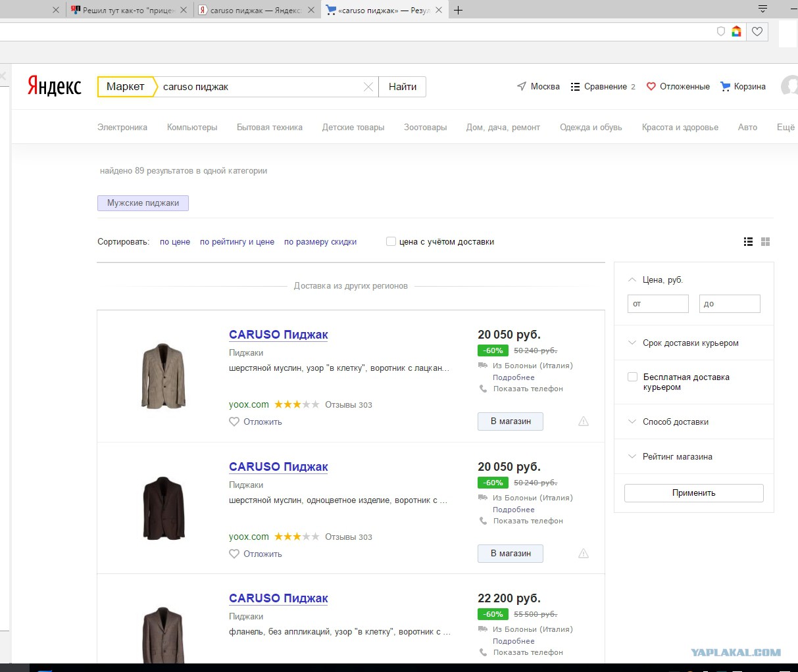Click the heart bookmark icon in address bar
Image resolution: width=798 pixels, height=672 pixels.
pyautogui.click(x=757, y=31)
